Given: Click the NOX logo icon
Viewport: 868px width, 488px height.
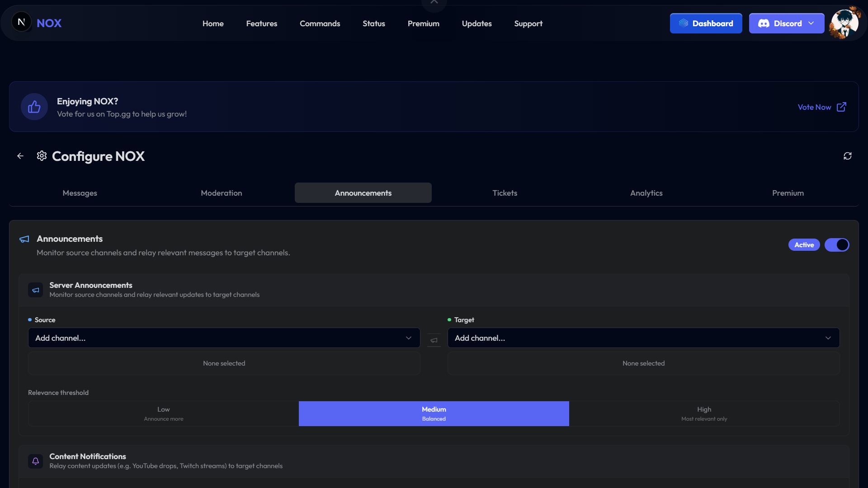Looking at the screenshot, I should (21, 22).
